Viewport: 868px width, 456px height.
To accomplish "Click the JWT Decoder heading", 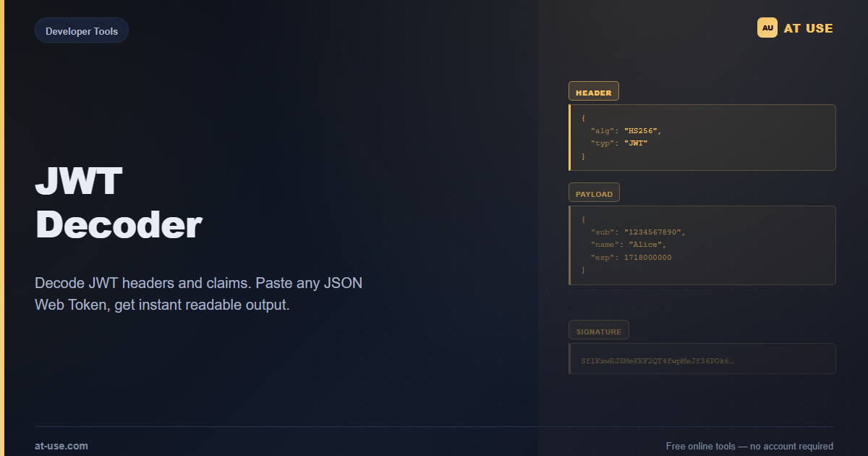I will pos(119,203).
